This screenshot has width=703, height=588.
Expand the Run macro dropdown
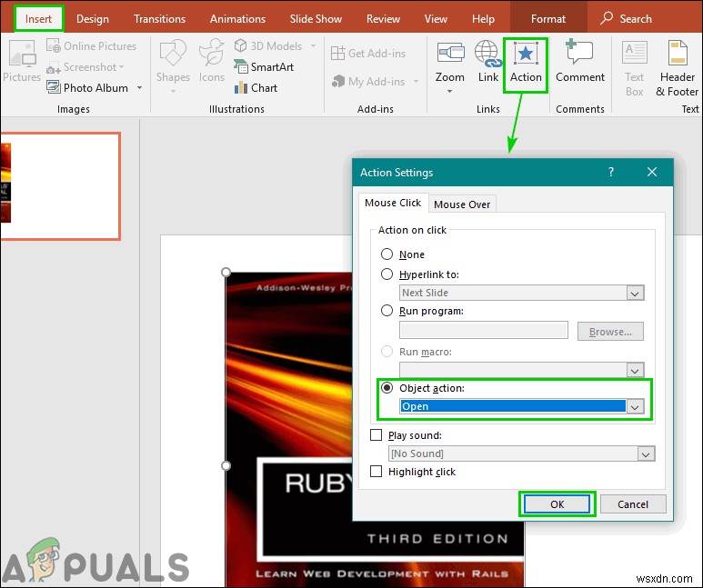(635, 370)
